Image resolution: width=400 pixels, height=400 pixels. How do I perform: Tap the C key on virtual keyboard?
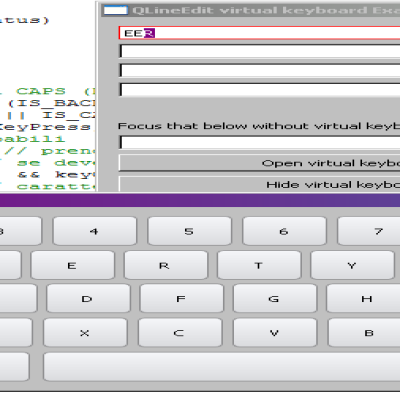180,332
